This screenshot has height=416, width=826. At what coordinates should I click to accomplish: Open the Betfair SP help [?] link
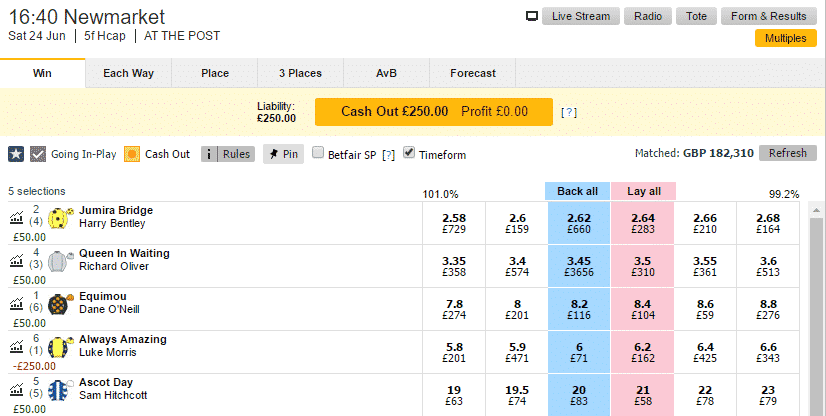pos(388,155)
